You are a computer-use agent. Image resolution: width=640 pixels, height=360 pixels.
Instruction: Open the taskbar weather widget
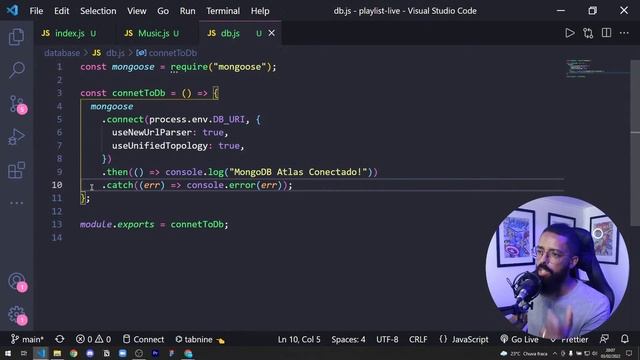[524, 353]
